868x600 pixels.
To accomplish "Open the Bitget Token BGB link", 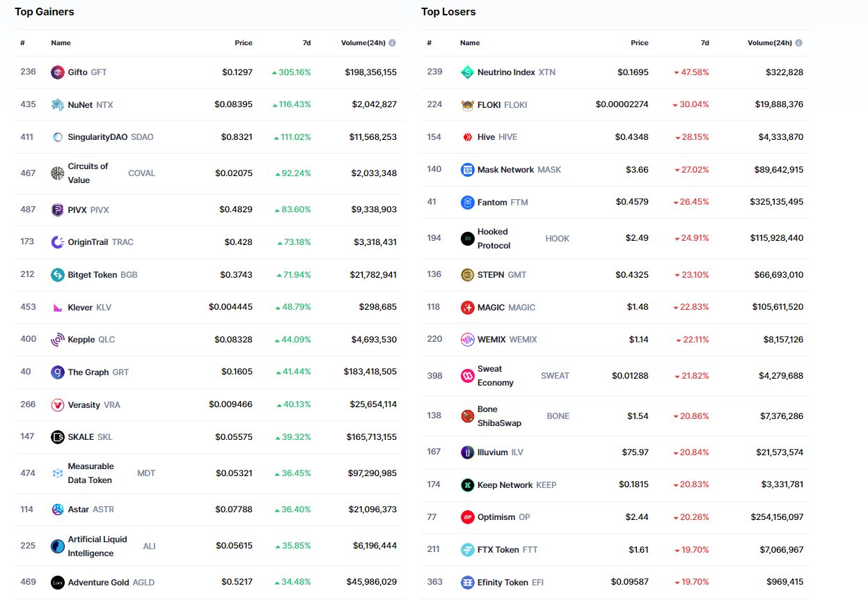I will coord(92,275).
